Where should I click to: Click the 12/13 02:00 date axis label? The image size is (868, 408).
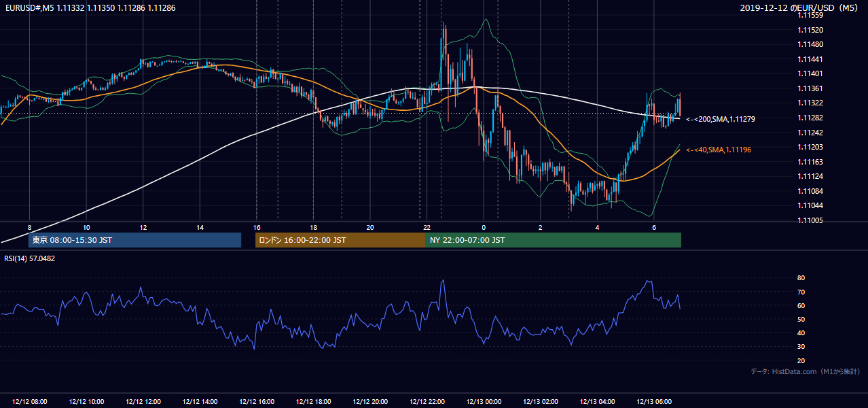[540, 402]
